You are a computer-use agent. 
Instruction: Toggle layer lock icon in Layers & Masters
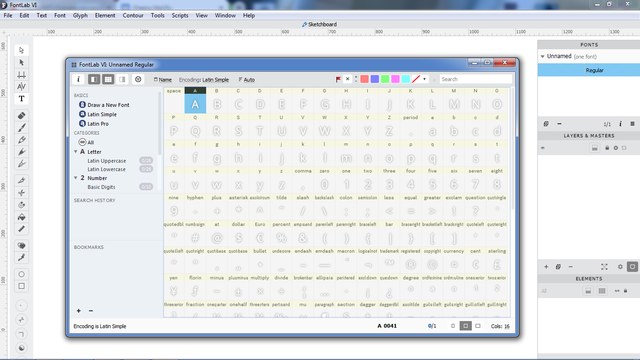pyautogui.click(x=607, y=148)
